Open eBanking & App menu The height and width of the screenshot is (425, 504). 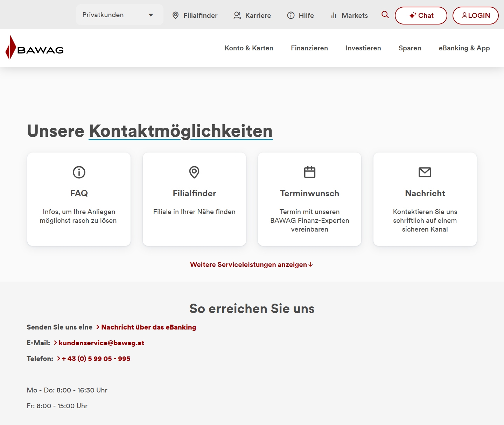coord(464,48)
